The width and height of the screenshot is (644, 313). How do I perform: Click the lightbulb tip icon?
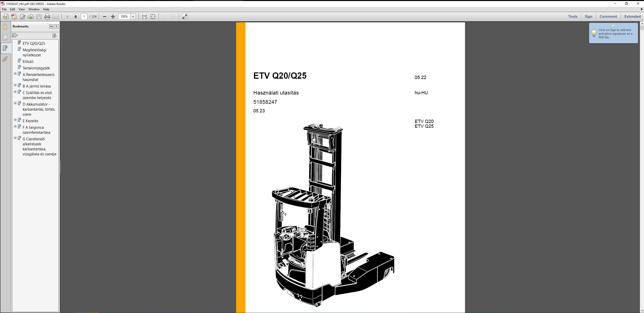point(594,33)
